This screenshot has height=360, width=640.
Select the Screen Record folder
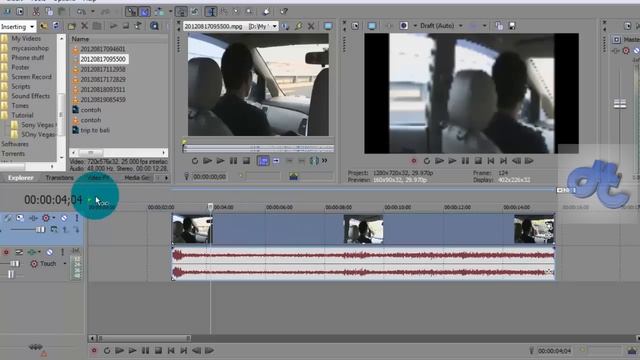click(31, 77)
